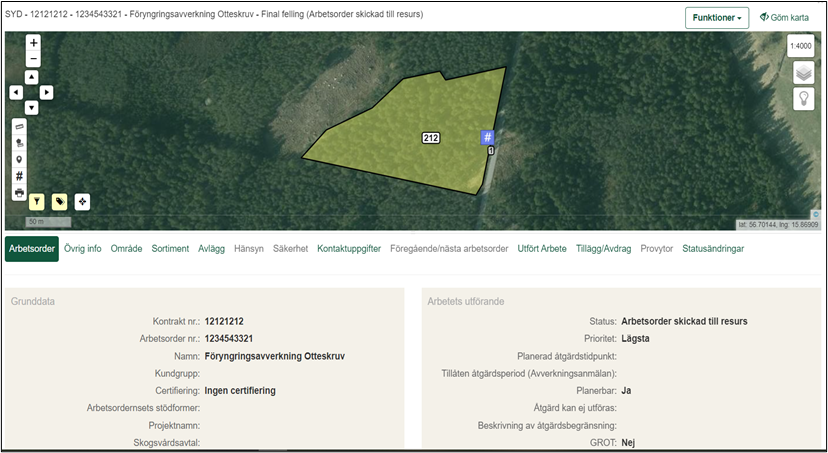Print the map view
This screenshot has height=453, width=828.
[x=19, y=192]
